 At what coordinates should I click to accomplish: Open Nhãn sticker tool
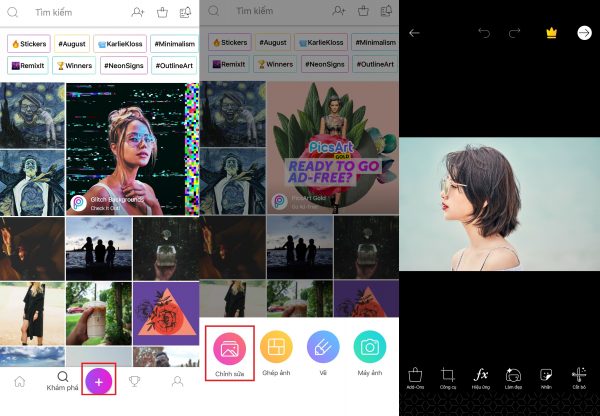pyautogui.click(x=546, y=378)
